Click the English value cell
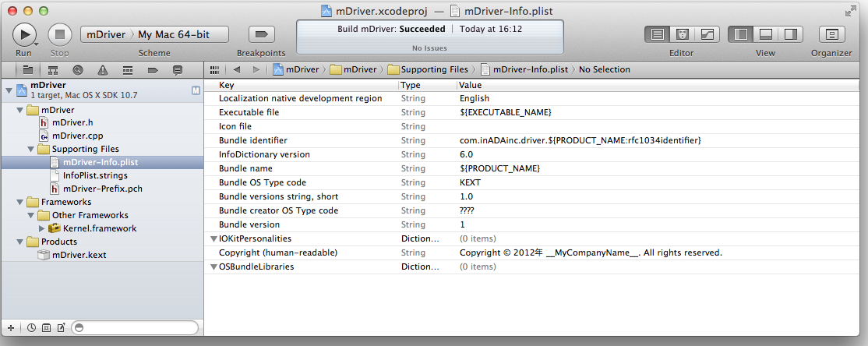The image size is (868, 346). click(x=475, y=98)
